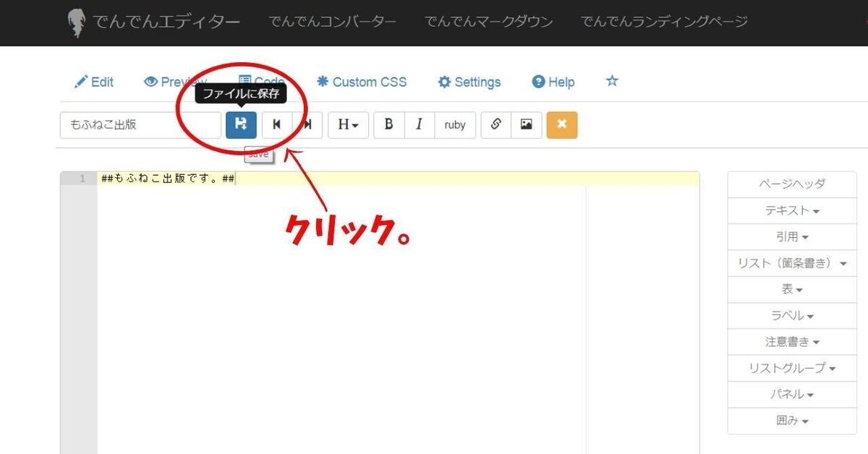The width and height of the screenshot is (868, 454).
Task: Click the skip-to-end arrow icon
Action: point(307,124)
